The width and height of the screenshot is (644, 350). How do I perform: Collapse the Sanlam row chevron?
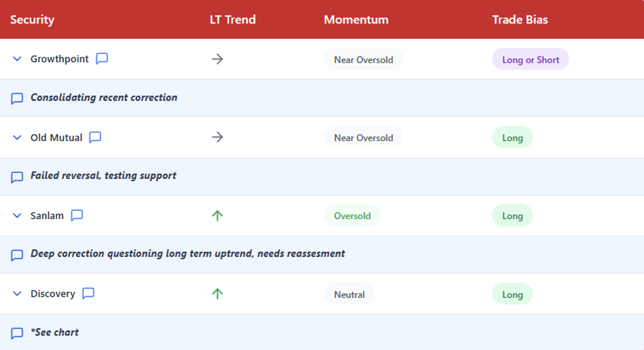tap(17, 215)
